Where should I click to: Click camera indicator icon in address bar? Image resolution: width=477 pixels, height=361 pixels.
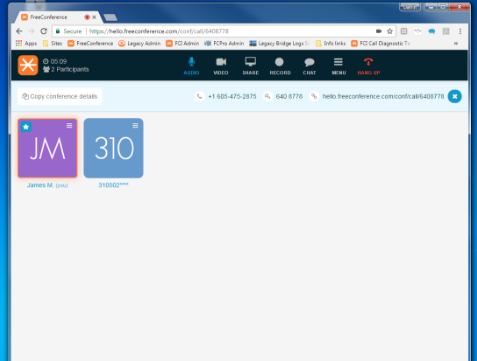point(379,31)
